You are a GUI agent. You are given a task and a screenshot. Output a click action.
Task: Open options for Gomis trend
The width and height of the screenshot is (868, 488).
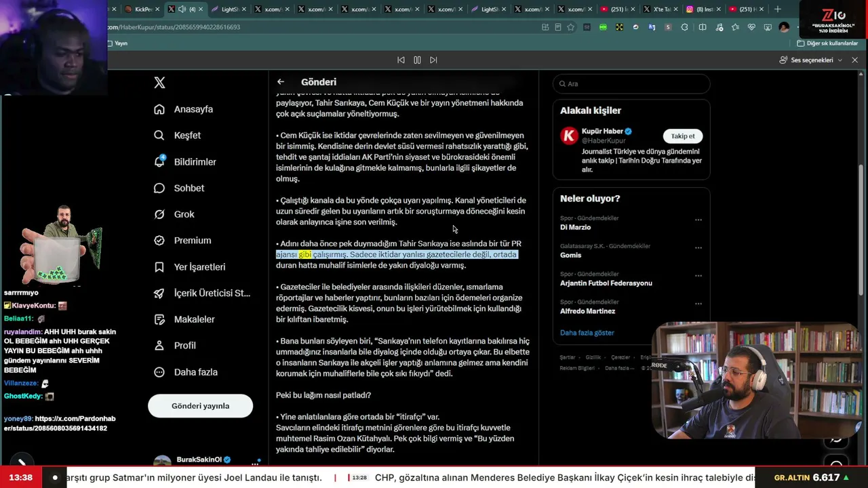(698, 247)
